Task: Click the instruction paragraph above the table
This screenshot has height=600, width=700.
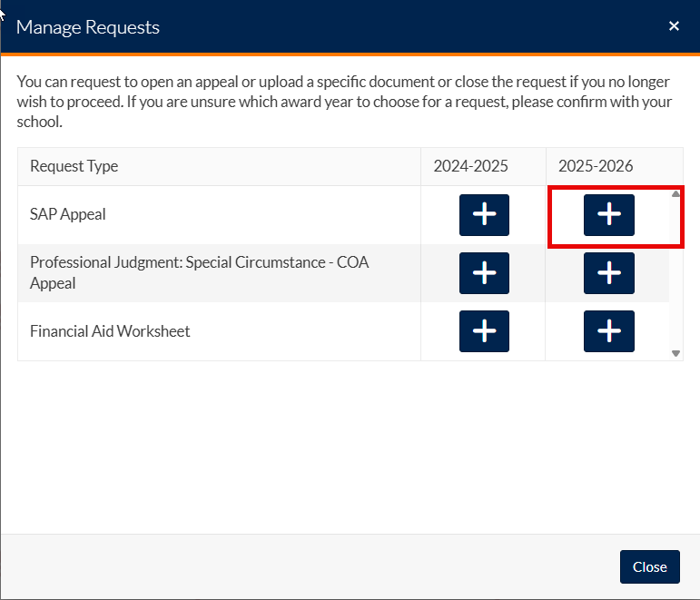Action: click(345, 102)
